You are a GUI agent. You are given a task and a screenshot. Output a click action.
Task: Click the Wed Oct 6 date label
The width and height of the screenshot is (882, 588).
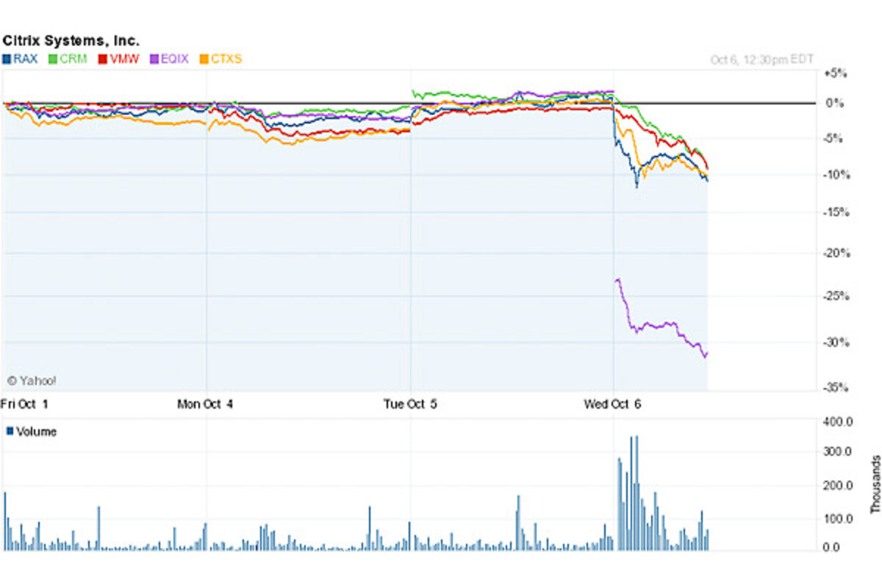click(x=614, y=403)
